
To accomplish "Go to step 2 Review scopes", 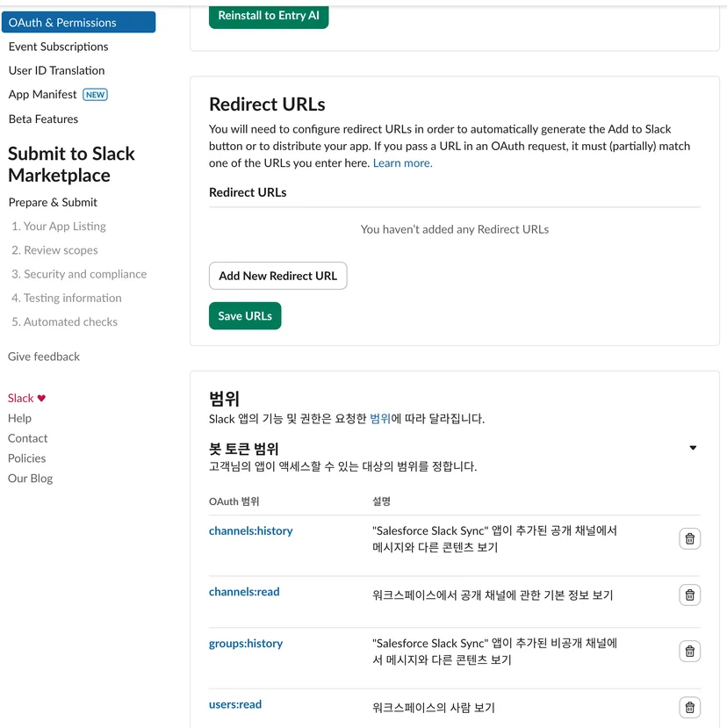I will click(54, 250).
